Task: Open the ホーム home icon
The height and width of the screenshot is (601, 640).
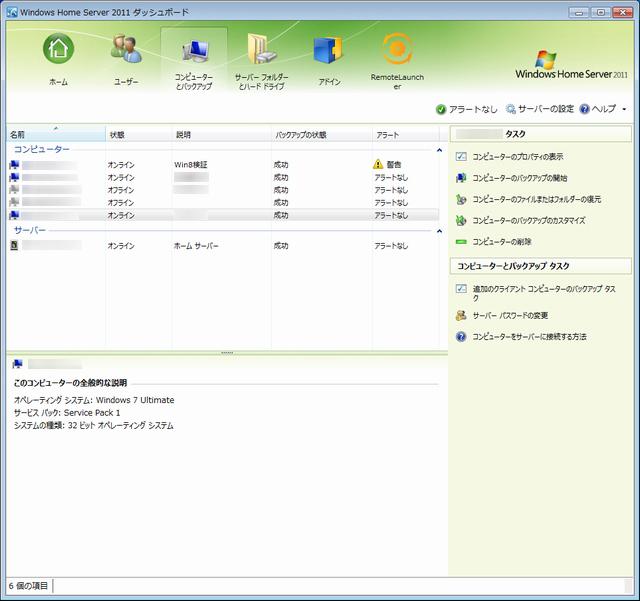Action: click(58, 49)
